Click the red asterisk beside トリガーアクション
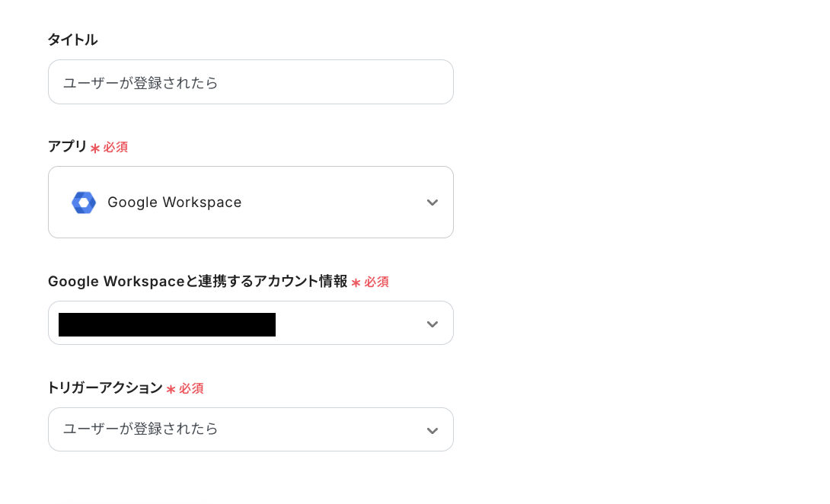 tap(172, 388)
